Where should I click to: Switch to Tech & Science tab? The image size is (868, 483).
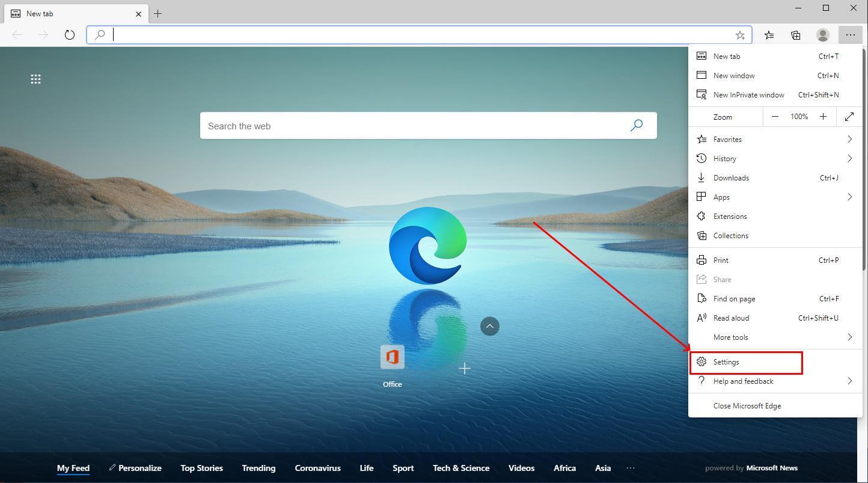coord(461,468)
